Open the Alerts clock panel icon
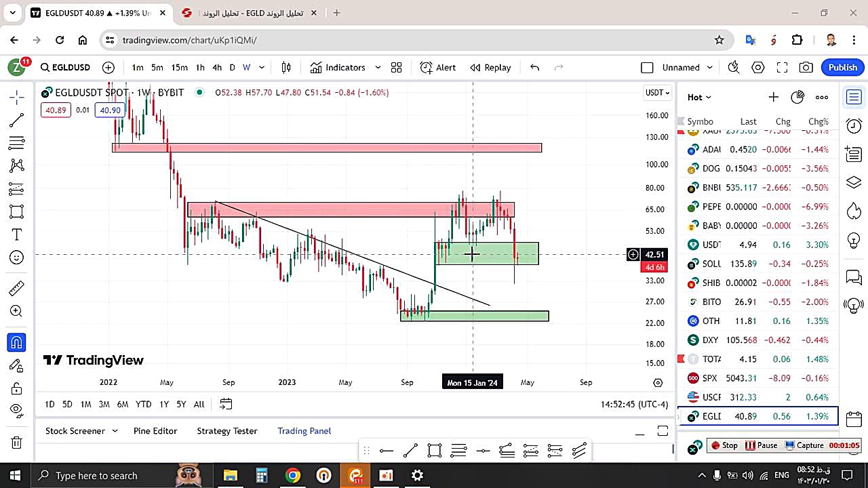868x488 pixels. pos(854,126)
